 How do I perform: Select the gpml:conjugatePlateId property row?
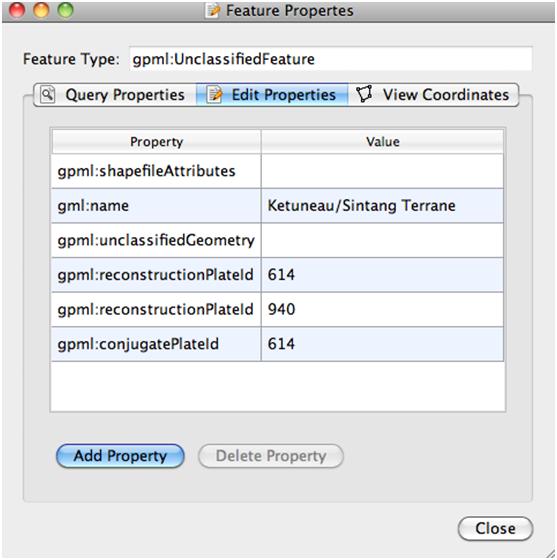277,344
